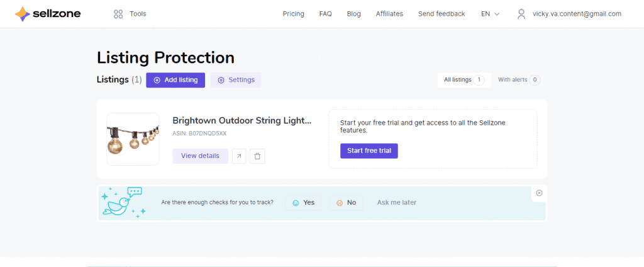Click the Sellzone logo
This screenshot has height=267, width=644.
(48, 14)
